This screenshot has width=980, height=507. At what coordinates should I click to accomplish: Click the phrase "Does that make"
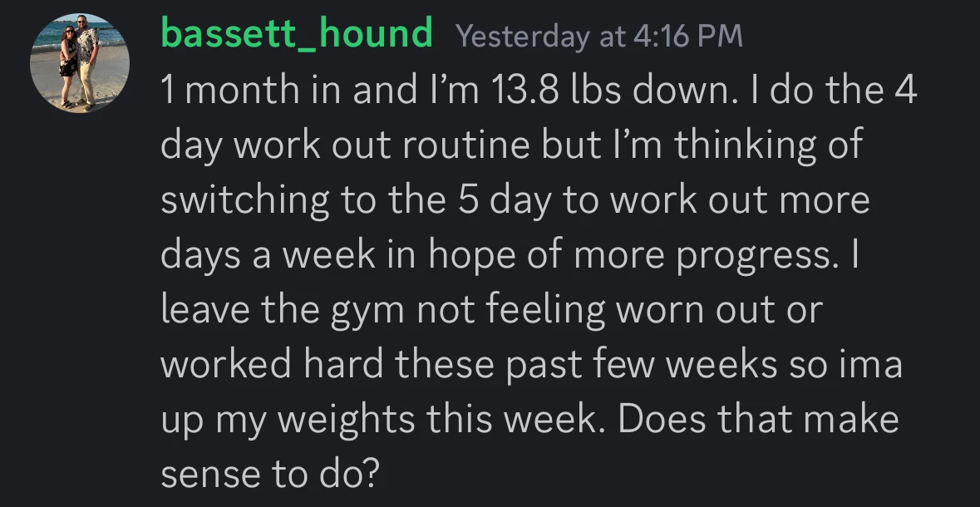(758, 420)
